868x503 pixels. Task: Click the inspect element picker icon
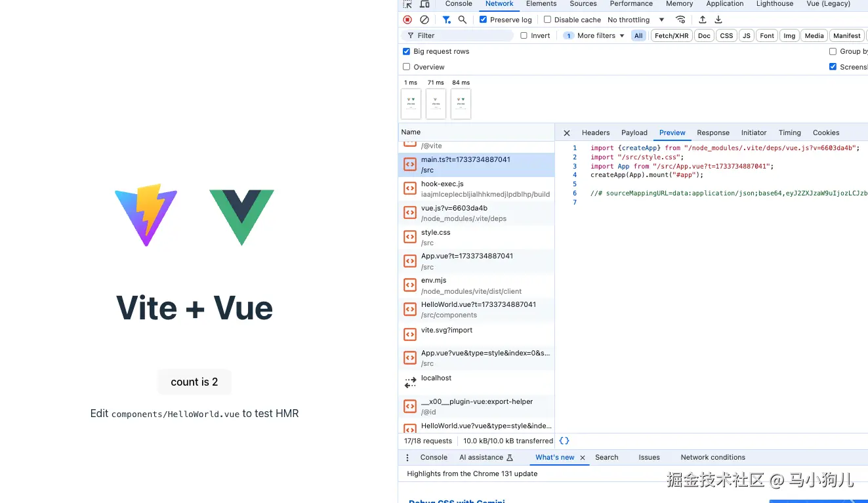point(407,4)
